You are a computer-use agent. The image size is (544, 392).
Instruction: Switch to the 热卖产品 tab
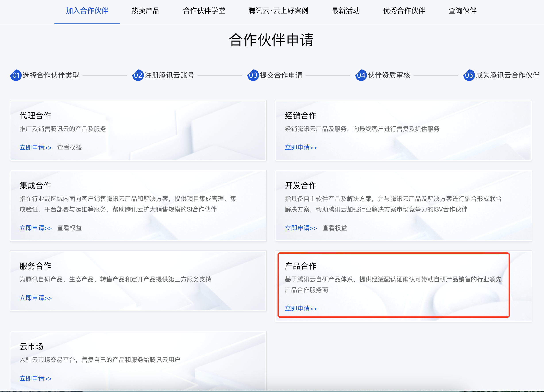145,11
